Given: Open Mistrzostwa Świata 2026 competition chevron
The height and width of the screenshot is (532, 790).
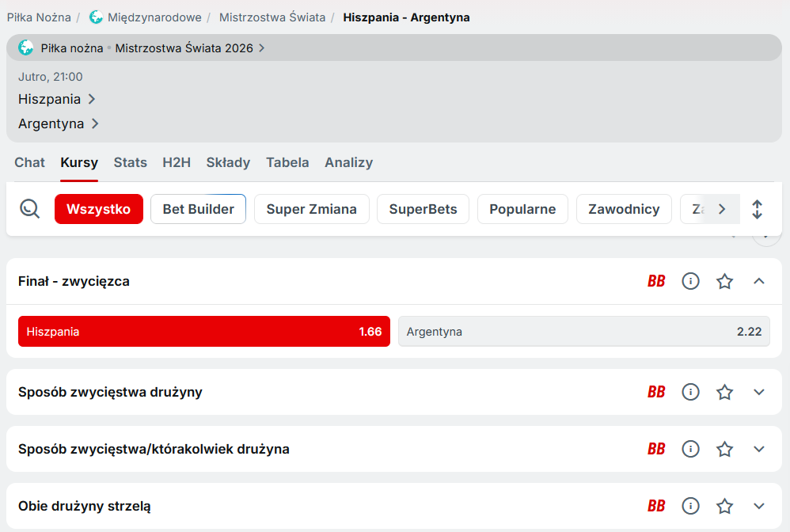Looking at the screenshot, I should [261, 47].
